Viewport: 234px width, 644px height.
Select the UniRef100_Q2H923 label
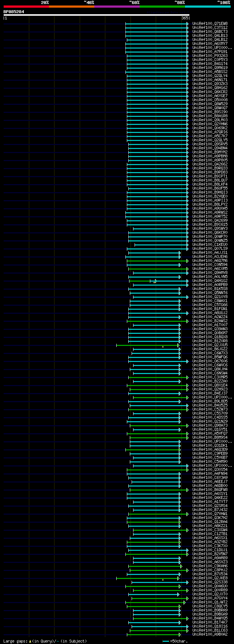tap(210, 389)
